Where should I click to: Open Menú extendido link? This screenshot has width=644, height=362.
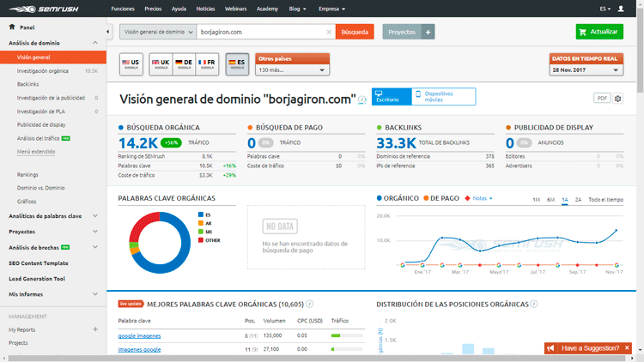click(36, 152)
